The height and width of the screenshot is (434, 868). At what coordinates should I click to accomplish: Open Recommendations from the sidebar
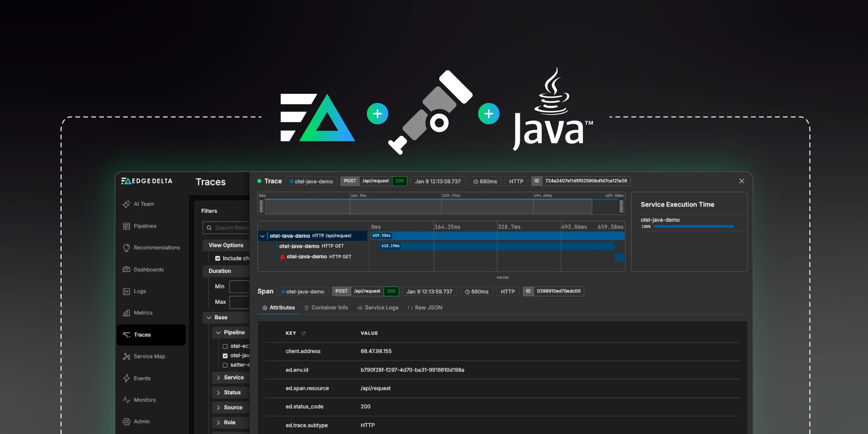156,248
